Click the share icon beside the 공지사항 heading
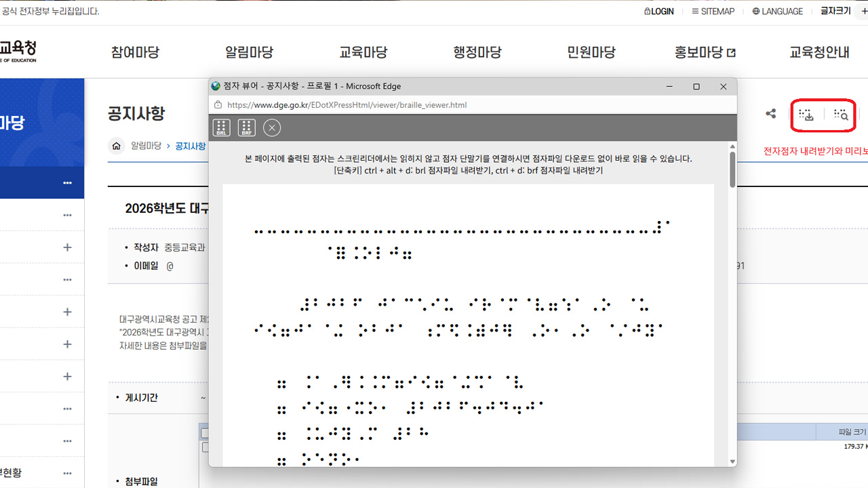Image resolution: width=868 pixels, height=488 pixels. point(770,114)
